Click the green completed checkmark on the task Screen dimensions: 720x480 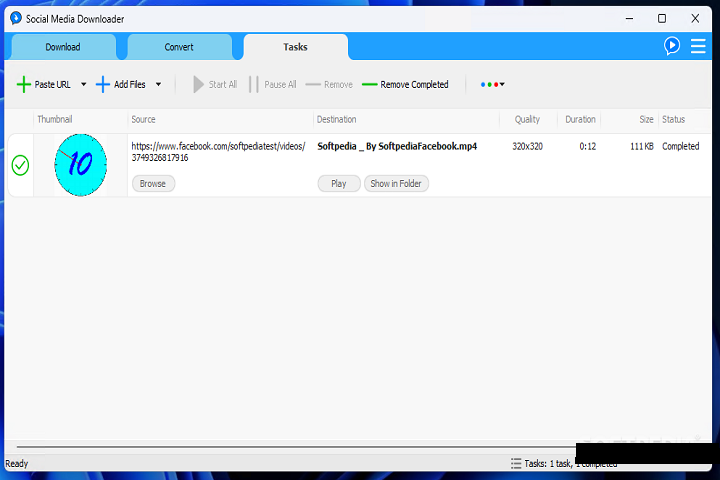[x=20, y=165]
